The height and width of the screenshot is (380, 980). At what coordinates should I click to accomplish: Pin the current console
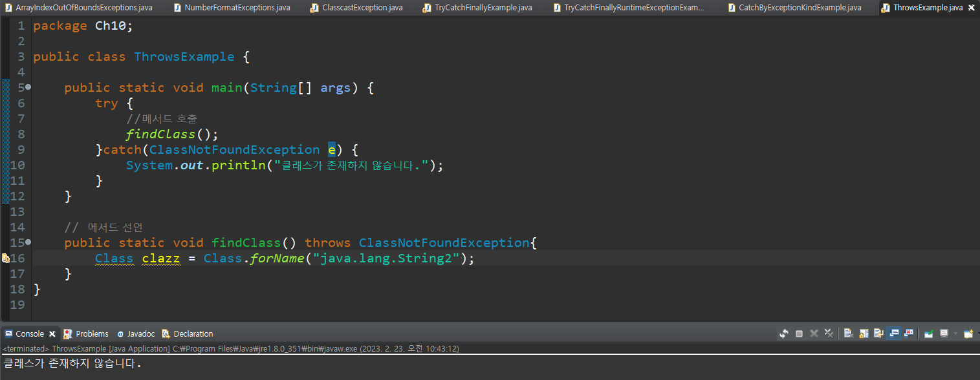point(929,333)
